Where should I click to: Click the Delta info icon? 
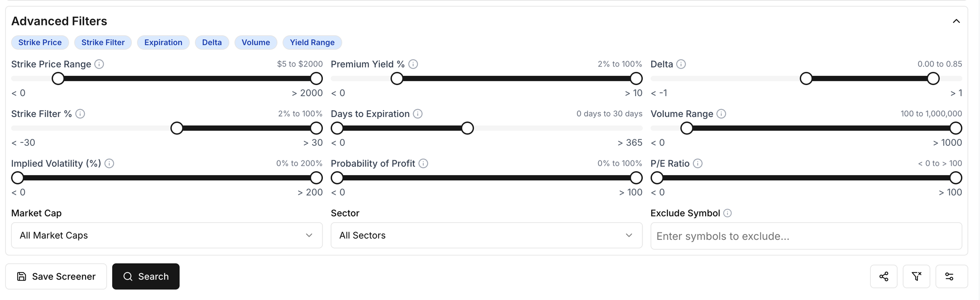pos(681,64)
